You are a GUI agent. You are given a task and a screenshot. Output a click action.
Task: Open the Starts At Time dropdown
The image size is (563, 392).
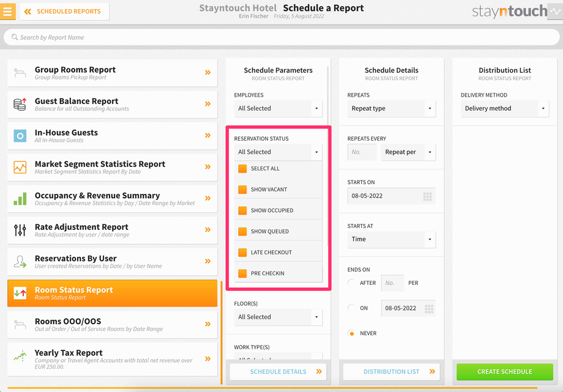tap(392, 240)
